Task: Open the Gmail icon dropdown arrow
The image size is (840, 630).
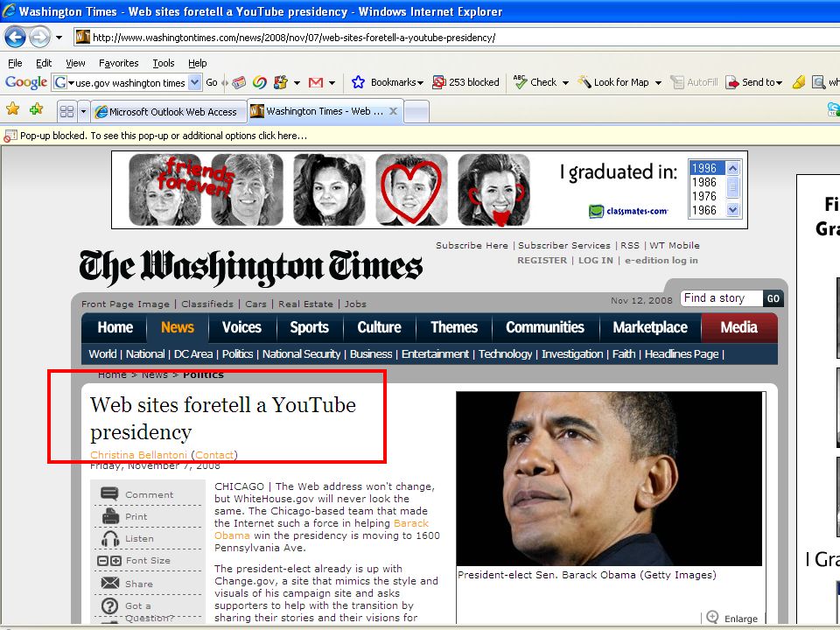Action: (x=332, y=83)
